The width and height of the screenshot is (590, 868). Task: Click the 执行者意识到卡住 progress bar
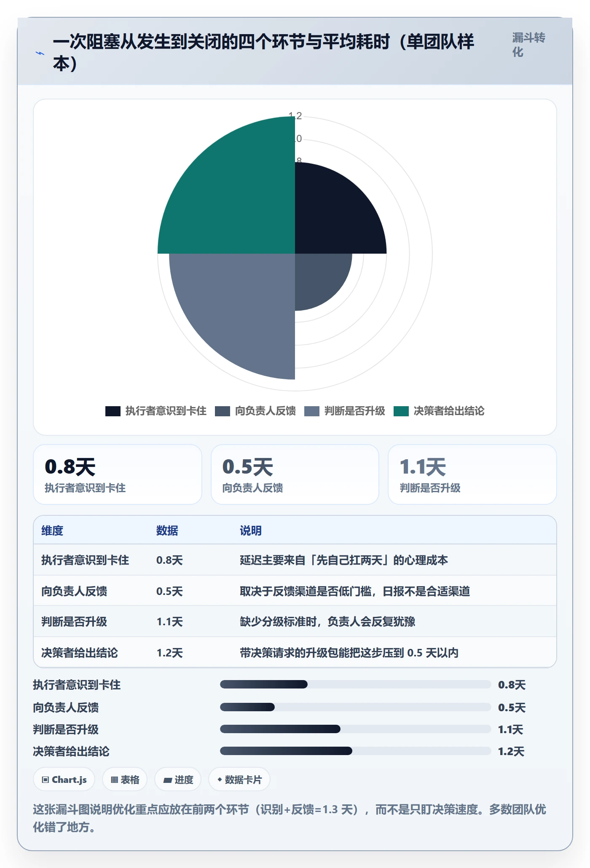pos(355,684)
